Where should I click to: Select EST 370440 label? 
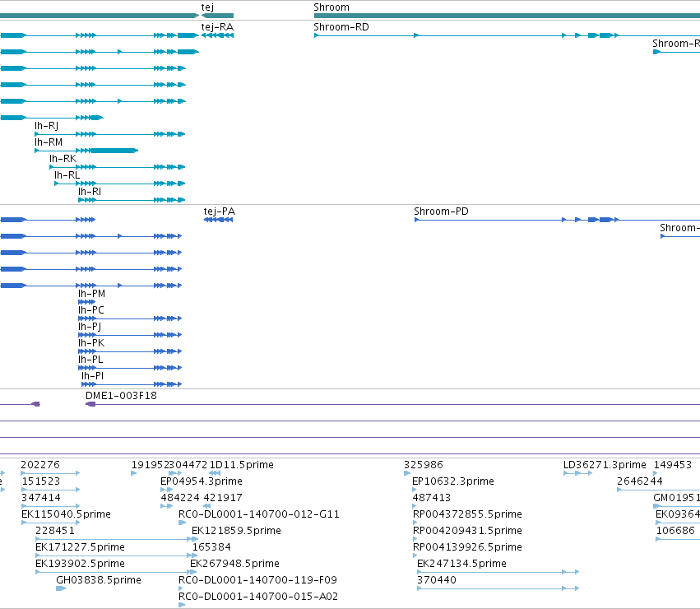coord(437,580)
